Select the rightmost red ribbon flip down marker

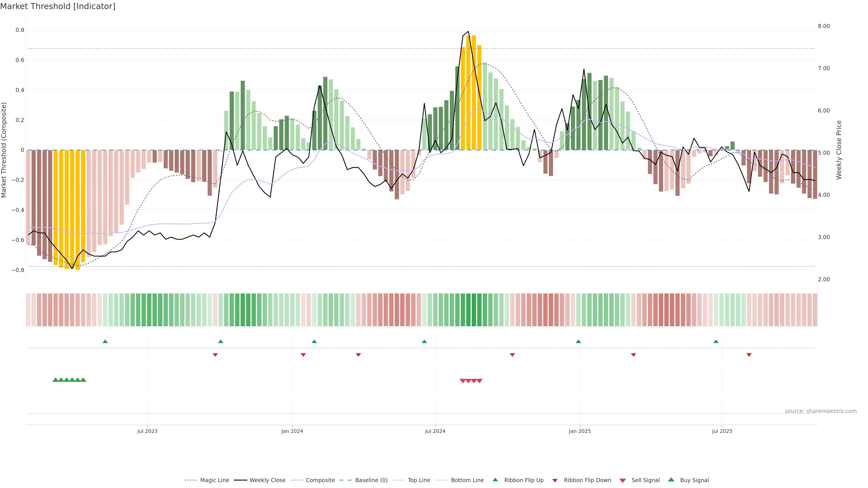click(749, 355)
